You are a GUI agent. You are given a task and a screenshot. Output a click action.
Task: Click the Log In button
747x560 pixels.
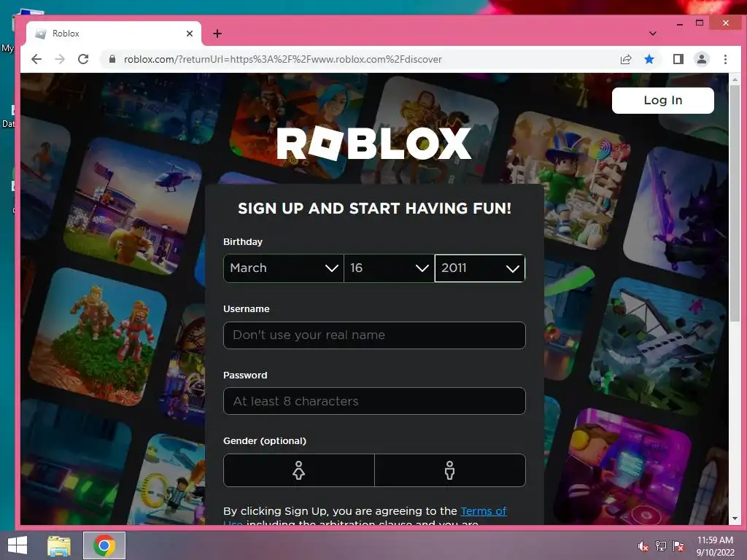662,100
